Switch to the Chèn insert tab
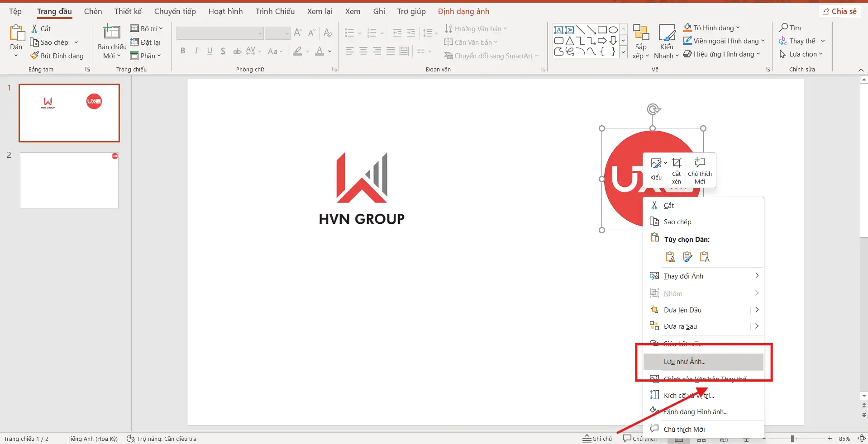 click(93, 11)
